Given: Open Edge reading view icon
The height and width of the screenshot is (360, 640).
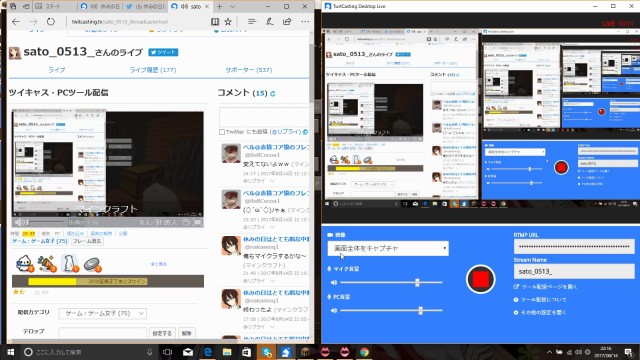Looking at the screenshot, I should pos(215,22).
